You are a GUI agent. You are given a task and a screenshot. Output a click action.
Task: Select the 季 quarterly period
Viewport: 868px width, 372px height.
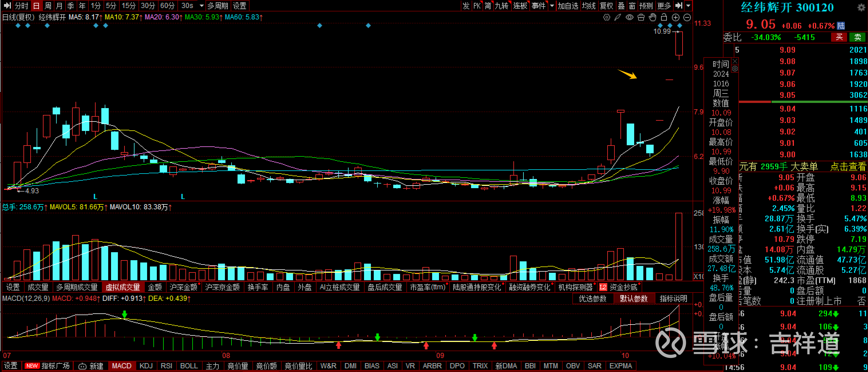click(71, 6)
